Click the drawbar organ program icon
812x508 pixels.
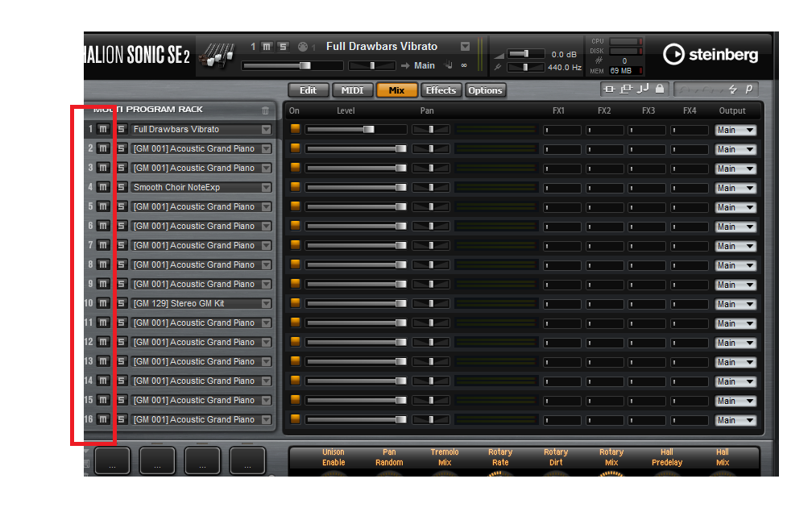point(218,55)
